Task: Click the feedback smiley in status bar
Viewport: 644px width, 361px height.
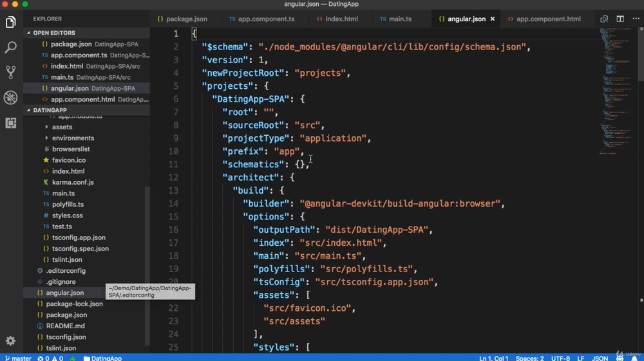Action: 620,358
